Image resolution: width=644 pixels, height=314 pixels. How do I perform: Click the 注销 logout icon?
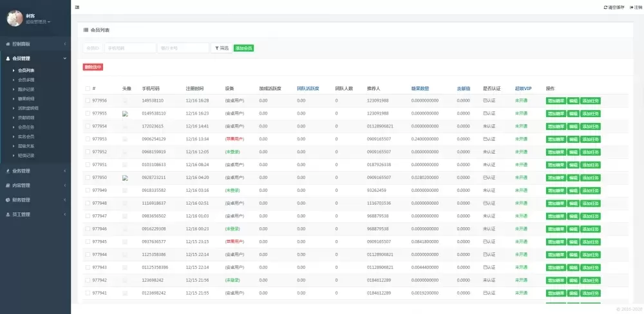pos(631,7)
